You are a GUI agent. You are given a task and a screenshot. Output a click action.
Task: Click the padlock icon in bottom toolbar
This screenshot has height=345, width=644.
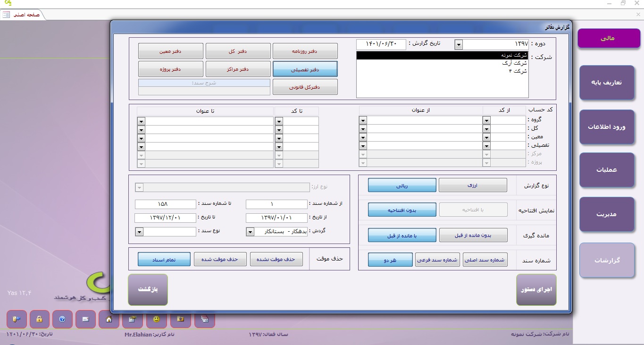pyautogui.click(x=40, y=319)
